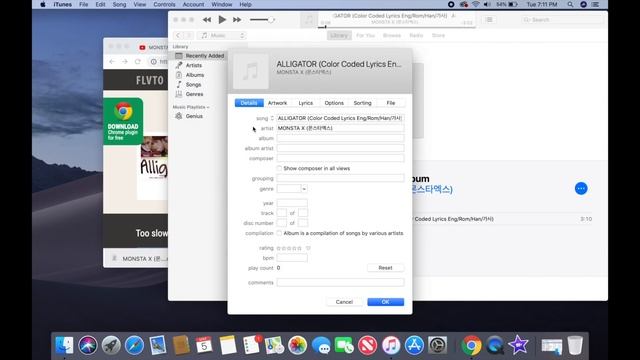
Task: Select Genres in the Library sidebar
Action: [194, 94]
